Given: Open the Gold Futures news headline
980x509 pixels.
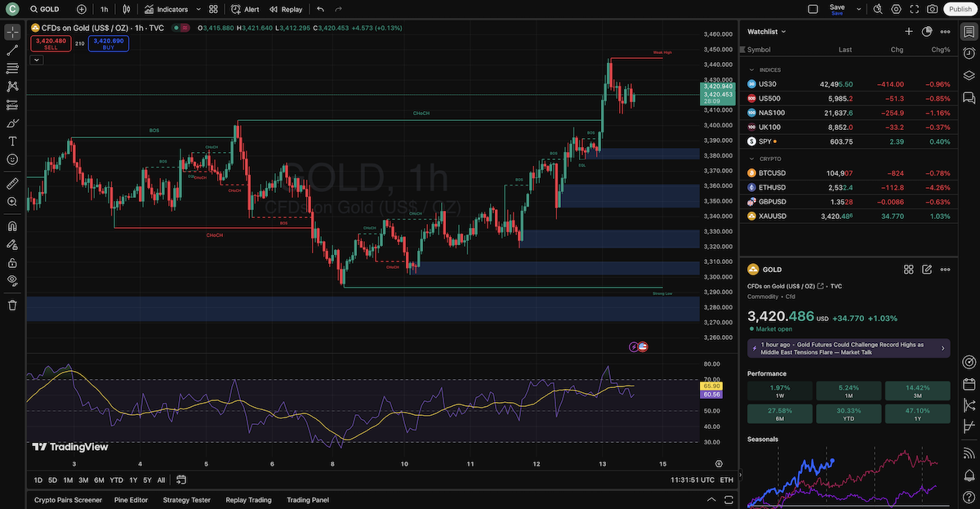Looking at the screenshot, I should (849, 348).
